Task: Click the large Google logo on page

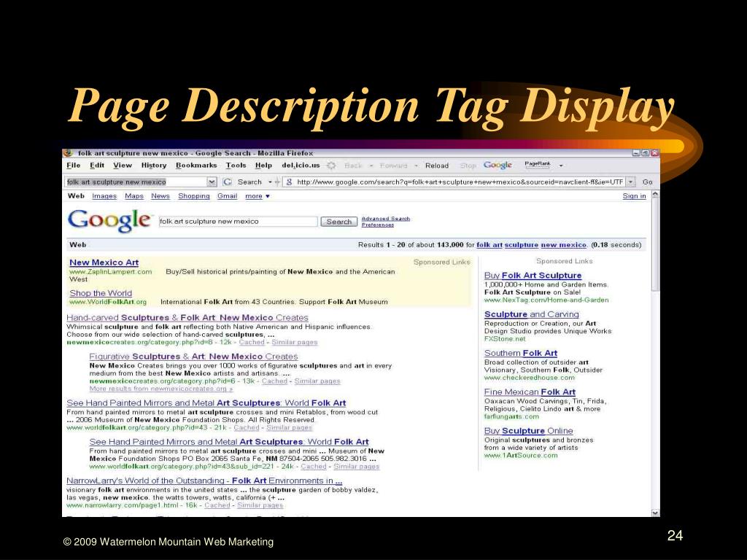Action: (x=109, y=220)
